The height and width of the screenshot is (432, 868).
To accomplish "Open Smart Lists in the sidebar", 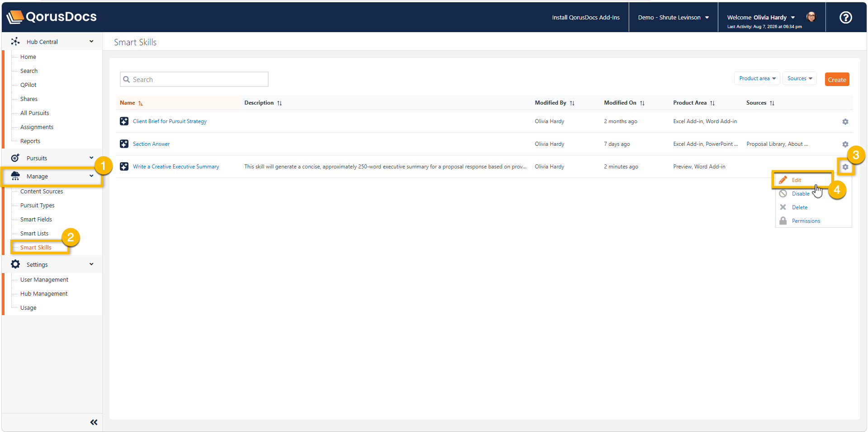I will 34,233.
